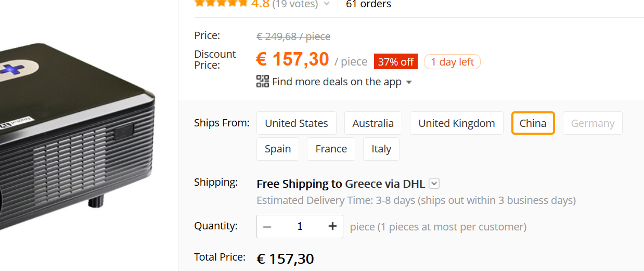Open Find more deals on the app
Viewport: 644px width, 271px height.
(x=337, y=82)
